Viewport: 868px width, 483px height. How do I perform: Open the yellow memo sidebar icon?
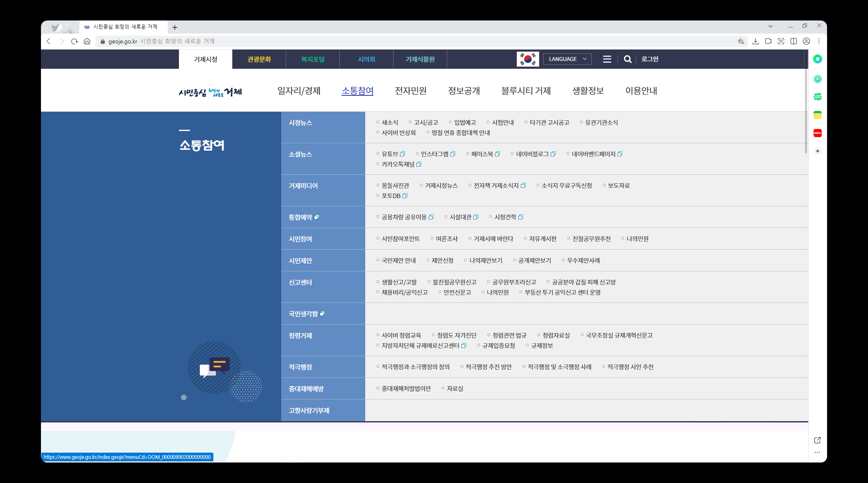[818, 115]
